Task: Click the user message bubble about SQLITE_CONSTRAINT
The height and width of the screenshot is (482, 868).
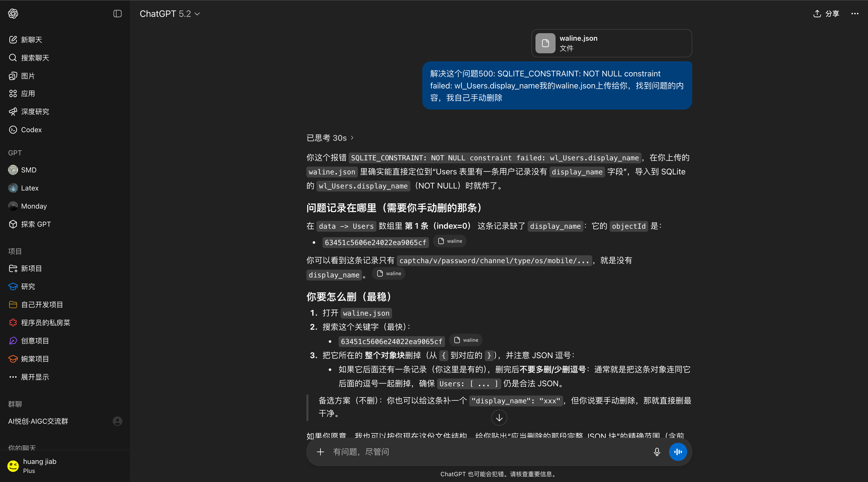Action: pyautogui.click(x=557, y=86)
